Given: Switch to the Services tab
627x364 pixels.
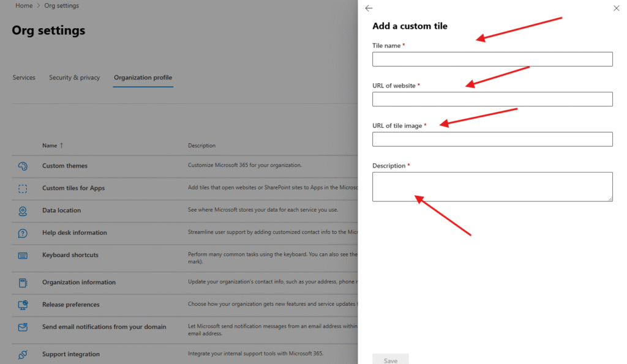Looking at the screenshot, I should pos(24,78).
